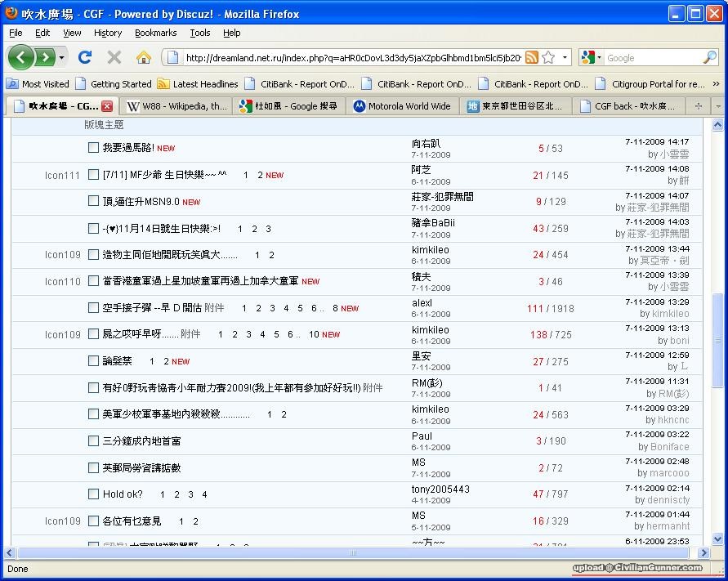Open the Latest Headlines feed bookmark
The height and width of the screenshot is (581, 728).
pyautogui.click(x=198, y=83)
